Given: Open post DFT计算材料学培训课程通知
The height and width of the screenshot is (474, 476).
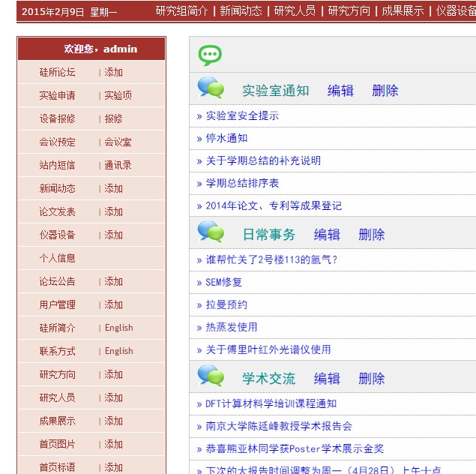Looking at the screenshot, I should click(x=271, y=403).
